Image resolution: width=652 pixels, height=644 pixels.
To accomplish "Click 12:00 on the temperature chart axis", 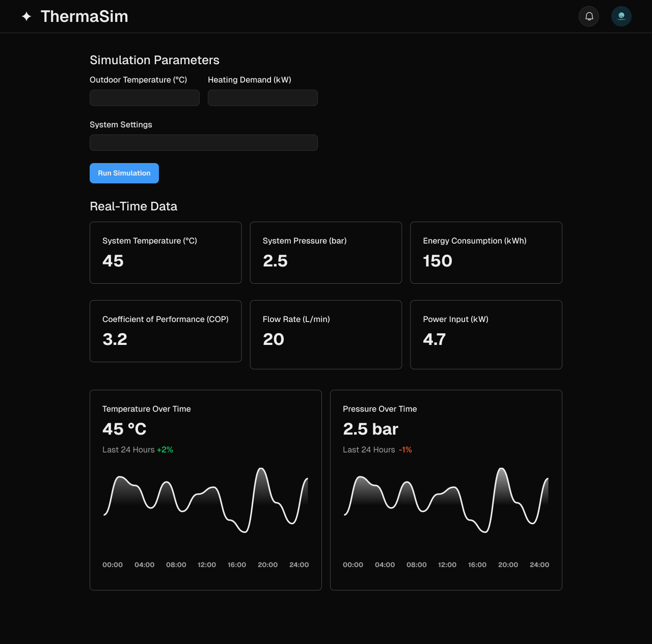I will [x=207, y=565].
